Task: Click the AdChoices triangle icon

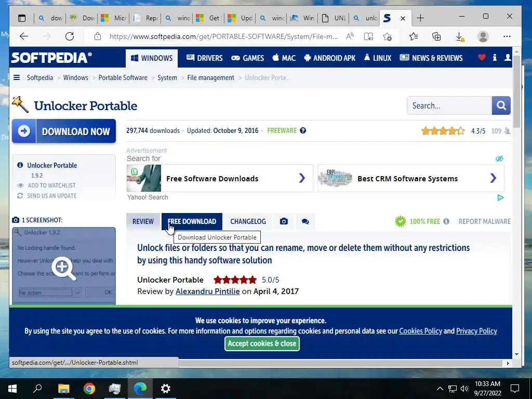Action: point(500,197)
